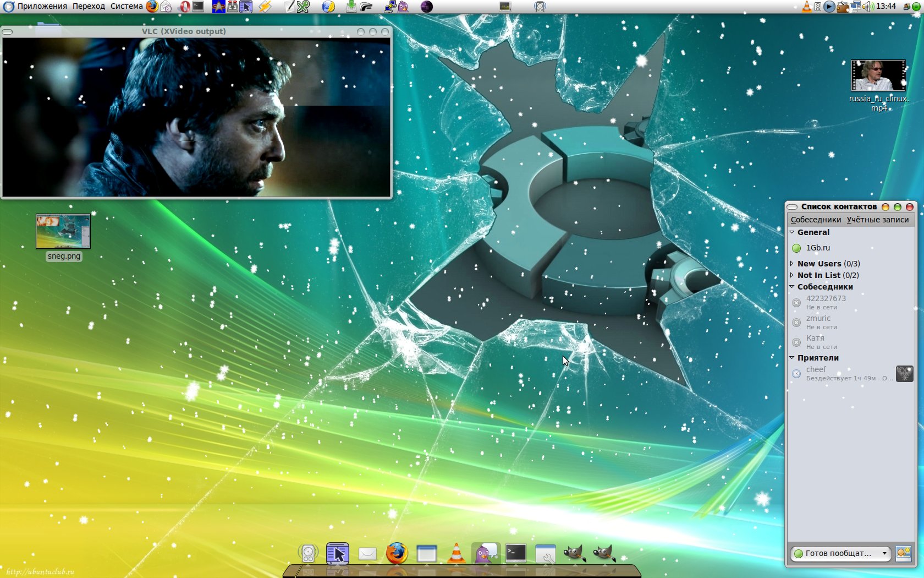Select contact 422327673
The image size is (924, 578).
(851, 303)
